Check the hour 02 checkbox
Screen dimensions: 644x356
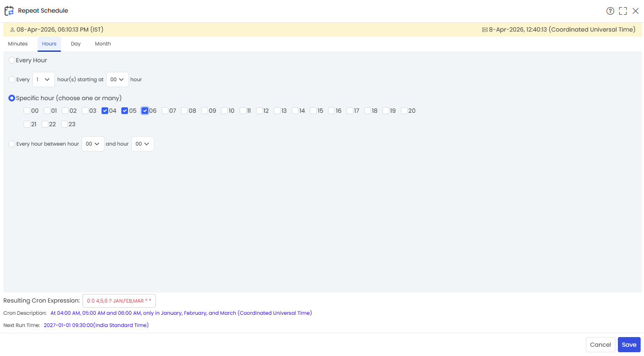tap(65, 111)
